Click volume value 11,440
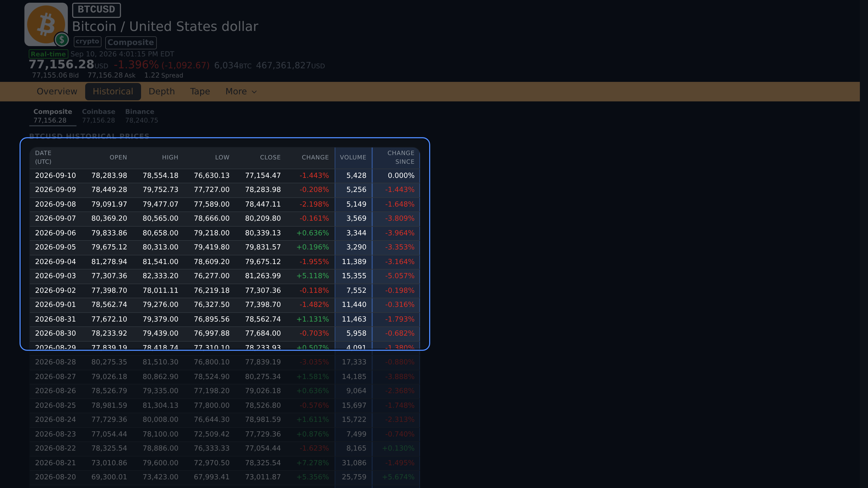 [x=354, y=304]
